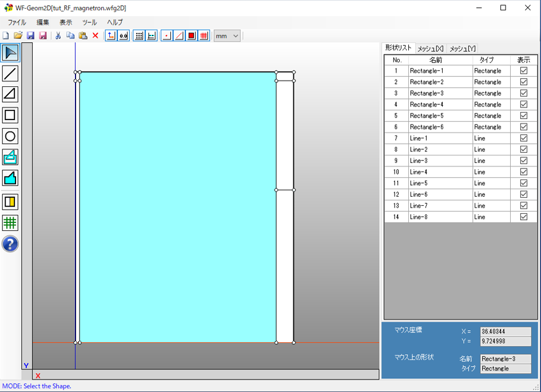Toggle the red point display icon
This screenshot has width=541, height=392.
[x=166, y=35]
